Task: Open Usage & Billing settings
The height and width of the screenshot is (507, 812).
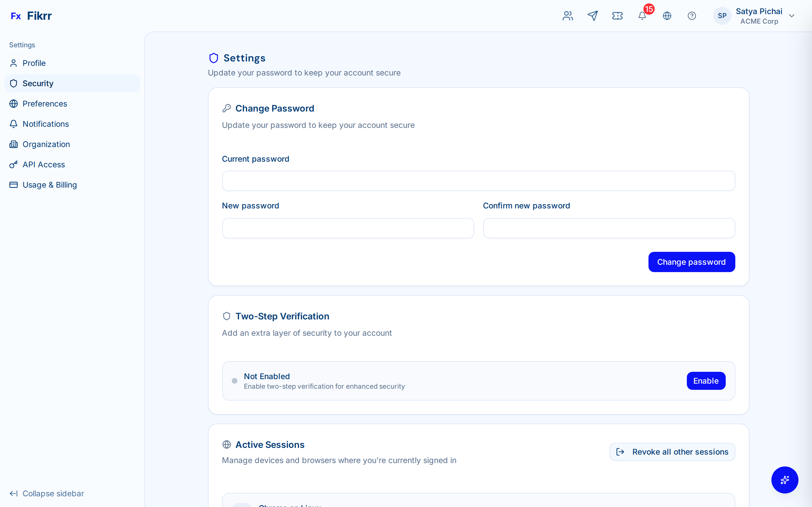Action: pos(50,185)
